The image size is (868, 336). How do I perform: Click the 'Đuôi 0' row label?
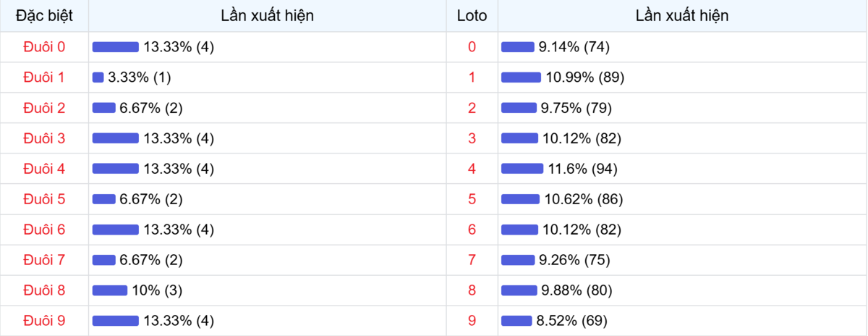(x=44, y=47)
